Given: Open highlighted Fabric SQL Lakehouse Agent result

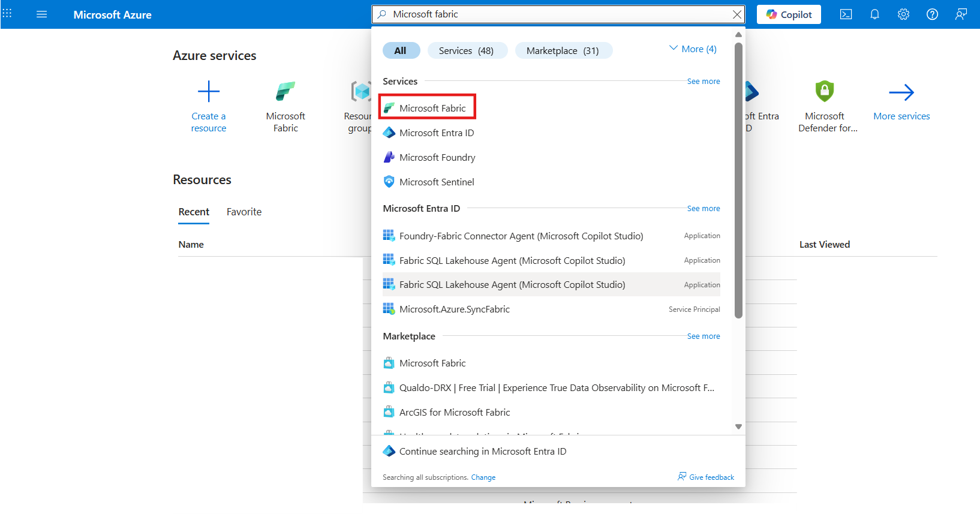Looking at the screenshot, I should point(551,285).
